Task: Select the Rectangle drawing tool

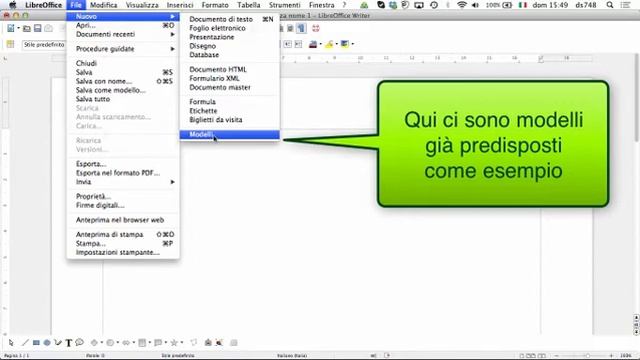Action: point(36,343)
